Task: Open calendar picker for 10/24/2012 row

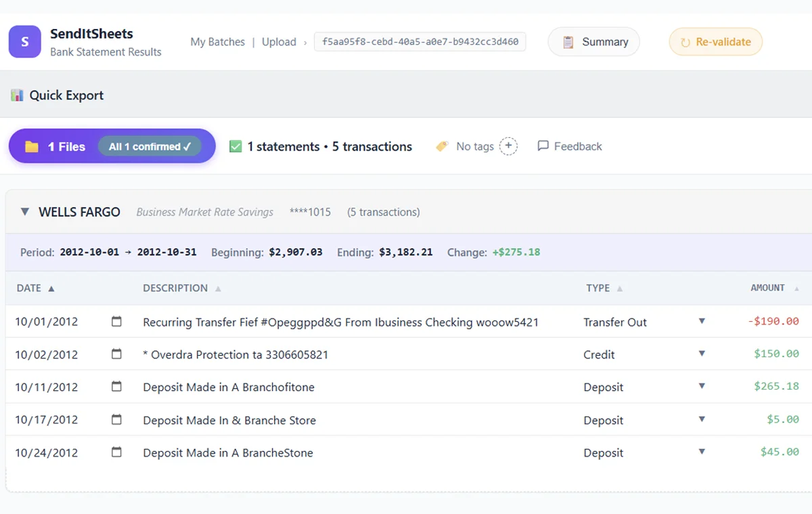Action: point(116,452)
